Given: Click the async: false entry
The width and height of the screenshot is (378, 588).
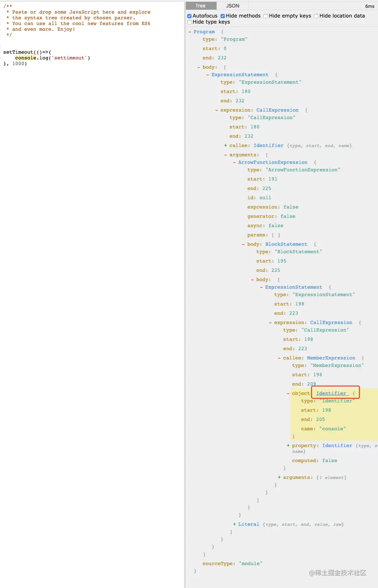Looking at the screenshot, I should click(x=265, y=226).
